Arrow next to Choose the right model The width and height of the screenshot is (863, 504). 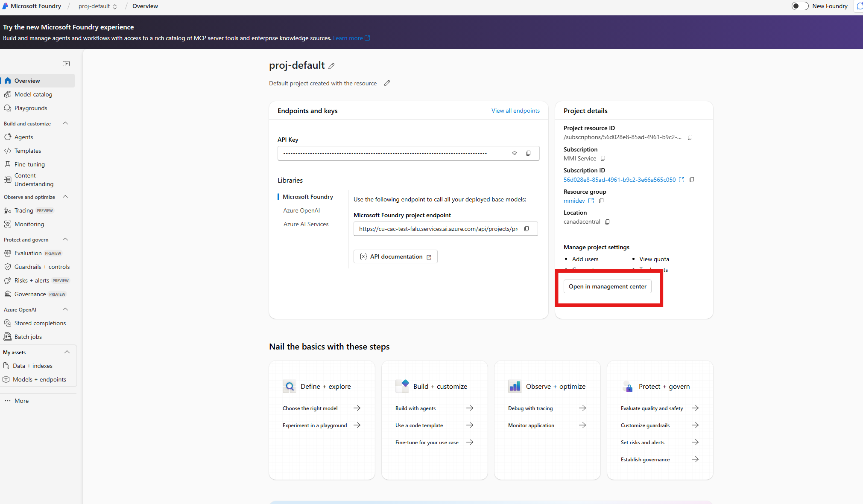[357, 408]
